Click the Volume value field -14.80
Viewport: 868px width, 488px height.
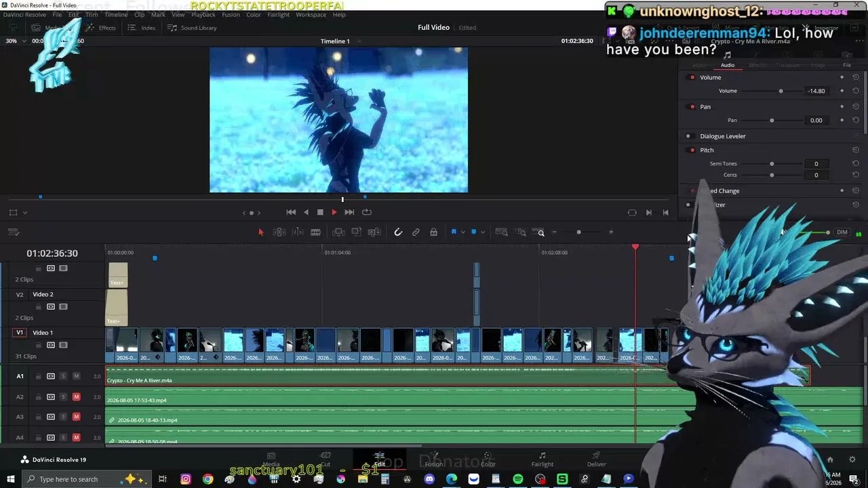[x=816, y=91]
